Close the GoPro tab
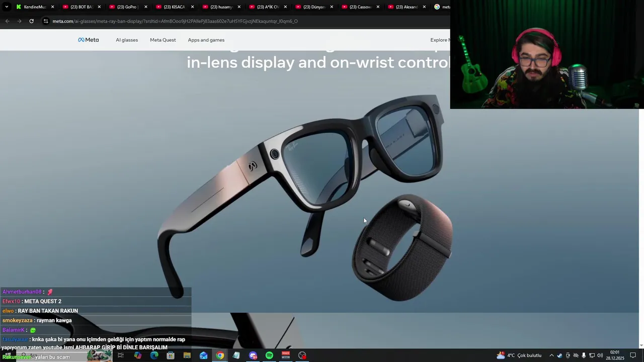 (x=146, y=7)
